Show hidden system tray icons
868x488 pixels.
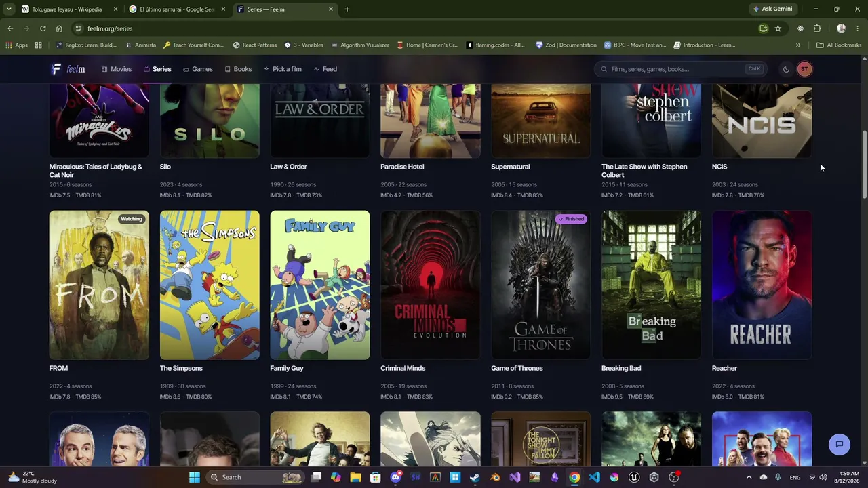click(x=749, y=477)
